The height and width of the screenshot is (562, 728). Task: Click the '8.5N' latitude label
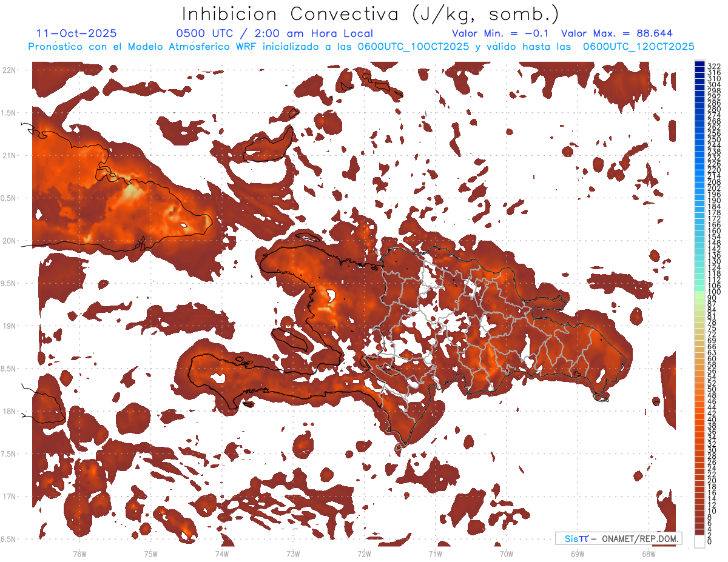coord(9,369)
